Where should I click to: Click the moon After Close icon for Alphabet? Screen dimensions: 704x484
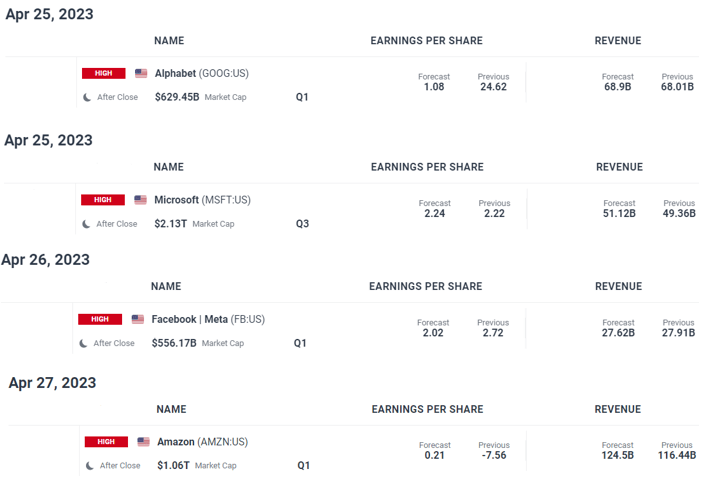(x=87, y=97)
